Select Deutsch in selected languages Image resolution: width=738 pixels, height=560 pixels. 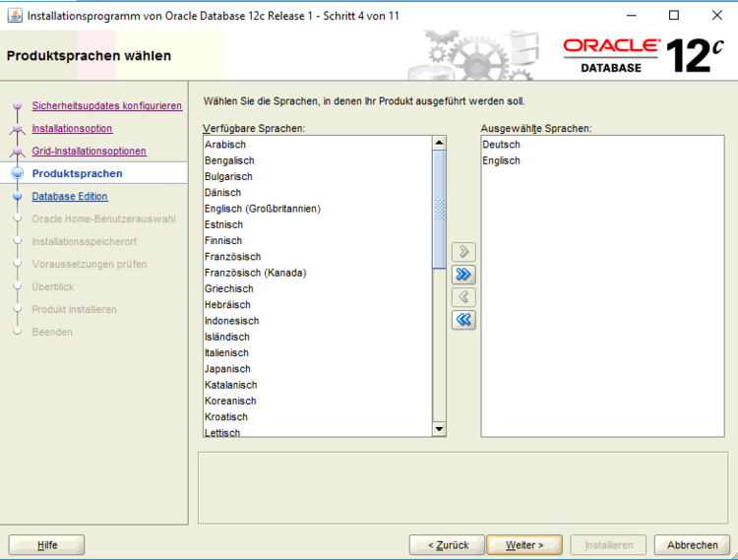click(602, 145)
